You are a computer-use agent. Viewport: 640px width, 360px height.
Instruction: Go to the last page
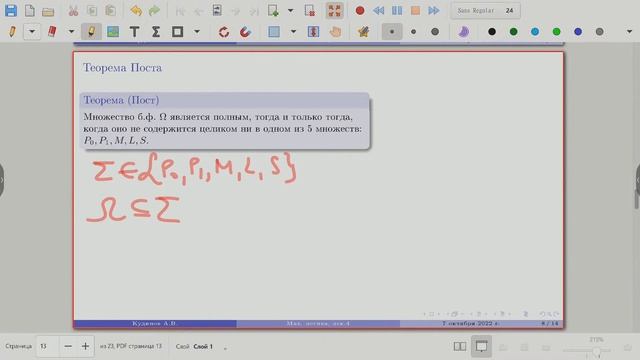254,11
